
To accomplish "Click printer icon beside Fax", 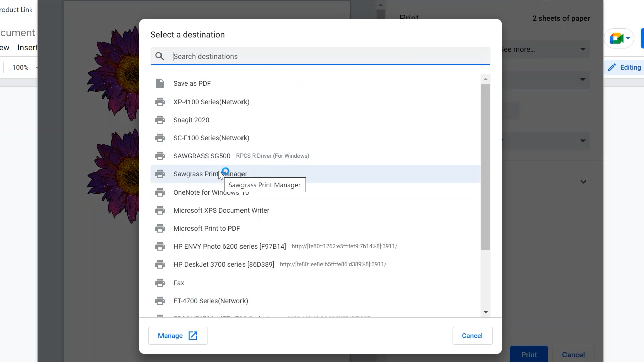I will (x=159, y=283).
